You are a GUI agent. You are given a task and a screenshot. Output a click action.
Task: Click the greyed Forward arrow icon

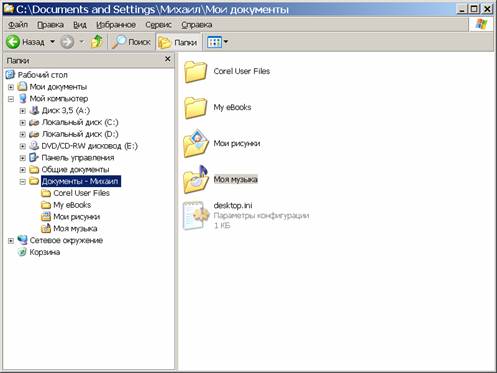67,42
